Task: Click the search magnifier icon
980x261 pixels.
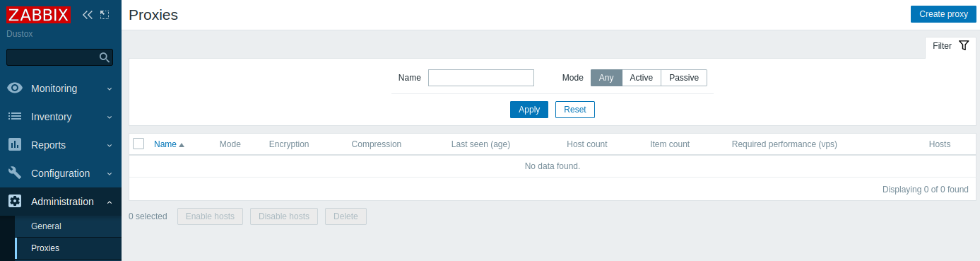Action: (104, 57)
